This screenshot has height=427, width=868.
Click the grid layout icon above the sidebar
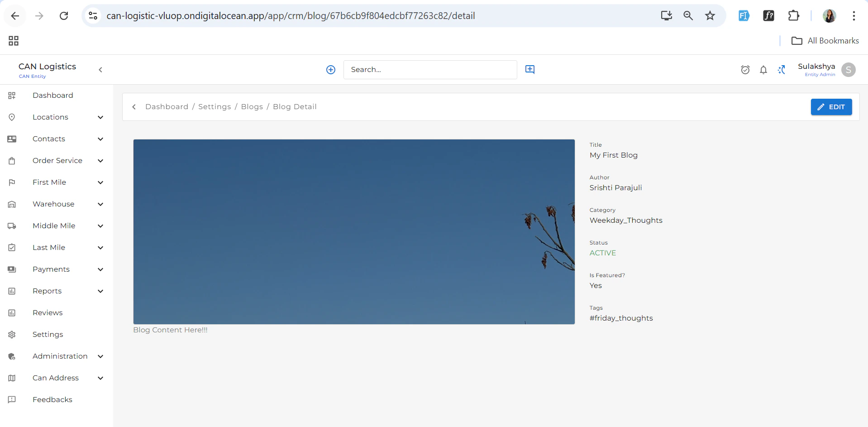coord(13,40)
